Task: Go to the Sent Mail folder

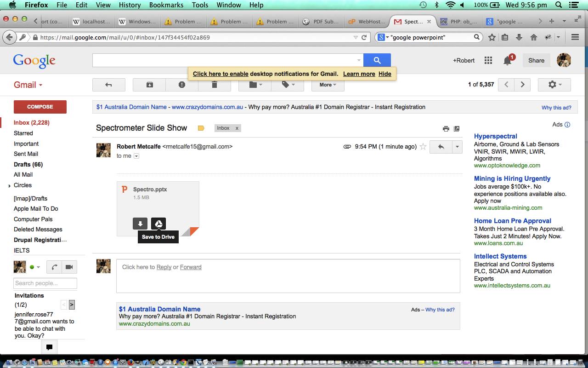Action: [26, 154]
